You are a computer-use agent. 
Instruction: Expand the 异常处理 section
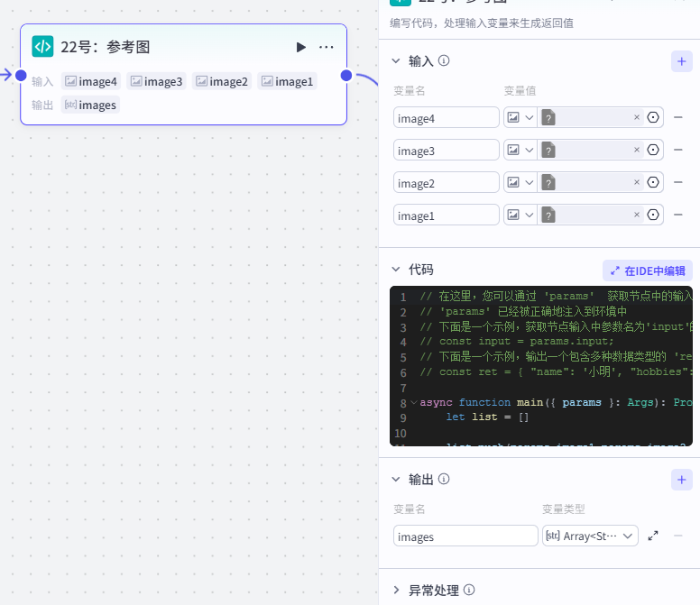(396, 591)
